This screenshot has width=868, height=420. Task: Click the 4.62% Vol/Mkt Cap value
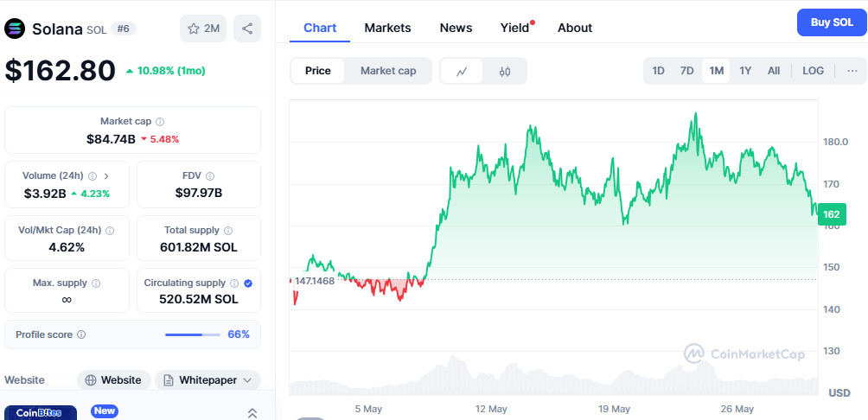coord(67,247)
